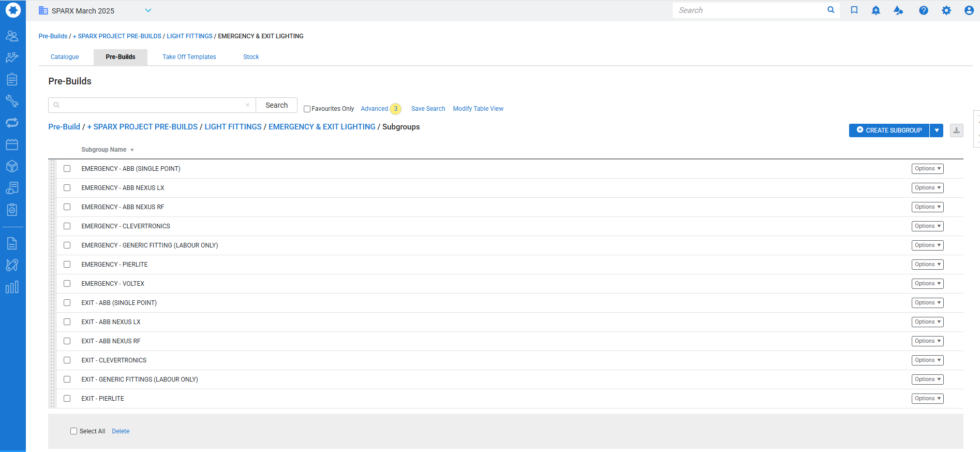Click the notification bell icon
The height and width of the screenshot is (452, 980).
(x=876, y=10)
